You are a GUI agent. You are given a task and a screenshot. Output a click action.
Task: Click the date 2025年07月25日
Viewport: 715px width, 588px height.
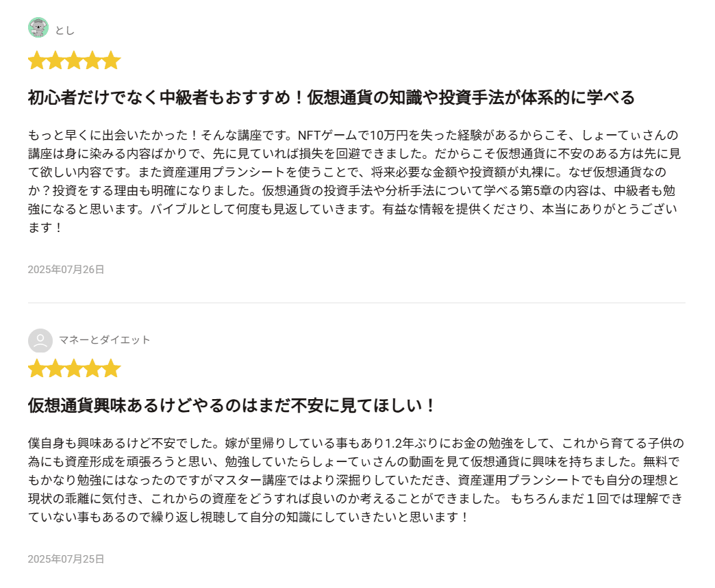(66, 559)
